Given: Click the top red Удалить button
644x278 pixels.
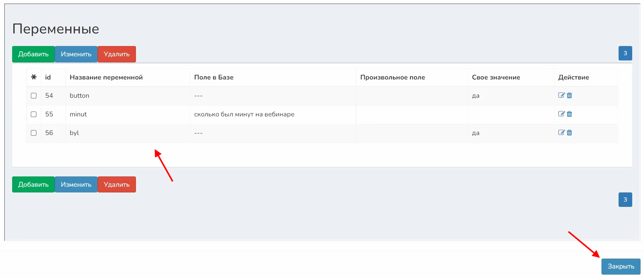Looking at the screenshot, I should point(117,54).
